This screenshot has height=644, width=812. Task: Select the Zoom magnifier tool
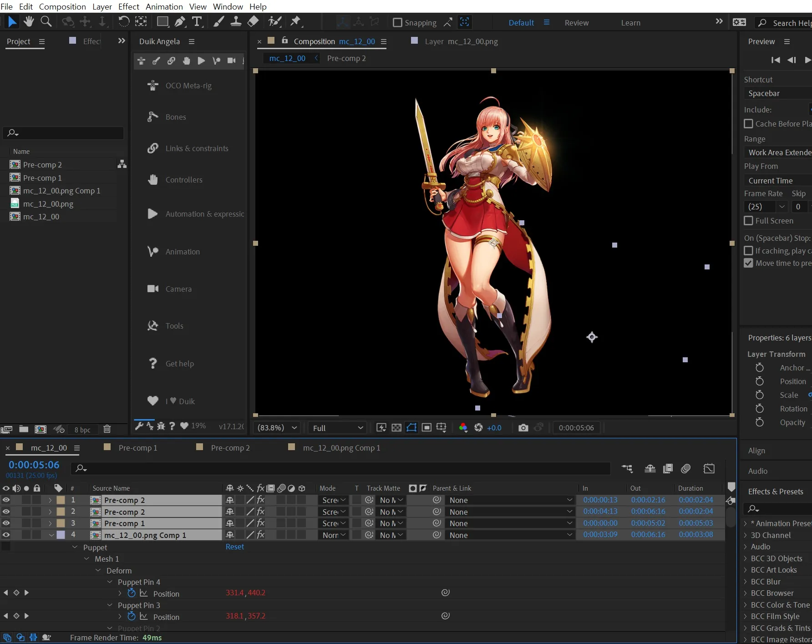tap(46, 21)
